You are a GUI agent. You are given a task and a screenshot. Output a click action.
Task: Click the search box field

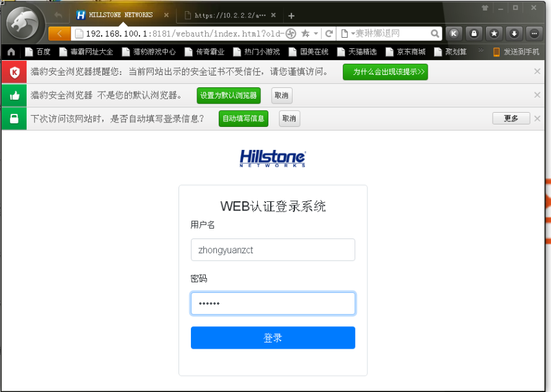tap(392, 33)
